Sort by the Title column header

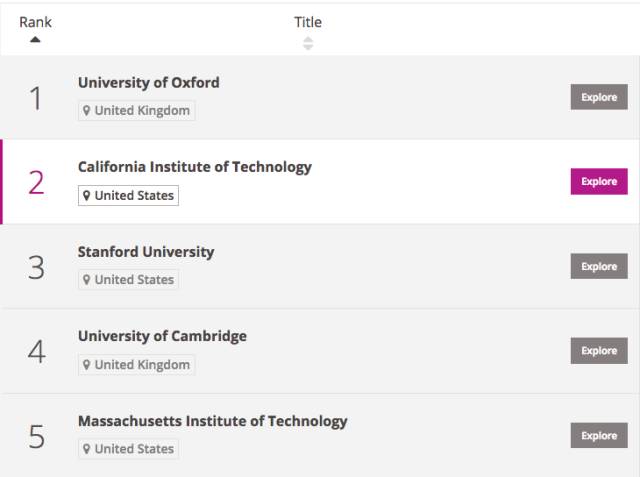pyautogui.click(x=308, y=22)
